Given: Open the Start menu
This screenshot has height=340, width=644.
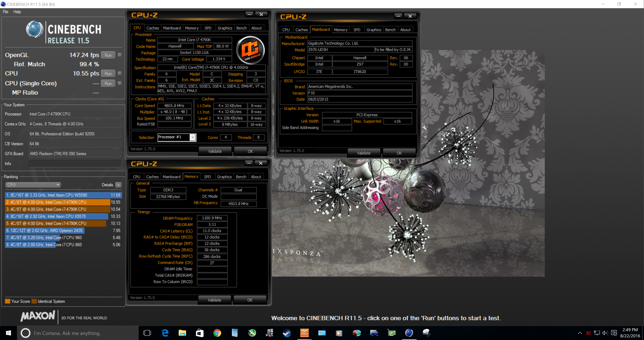Looking at the screenshot, I should (x=8, y=333).
